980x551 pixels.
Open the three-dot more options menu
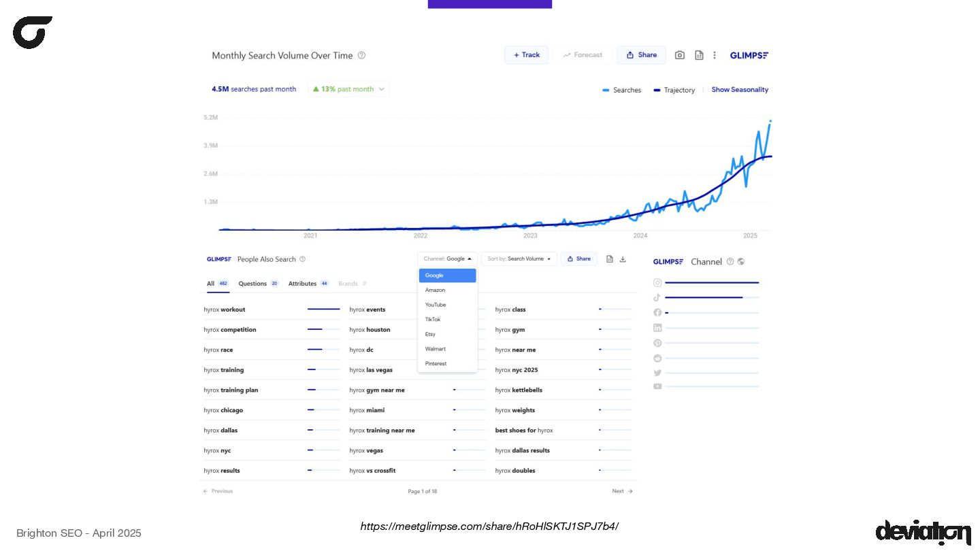(x=714, y=55)
